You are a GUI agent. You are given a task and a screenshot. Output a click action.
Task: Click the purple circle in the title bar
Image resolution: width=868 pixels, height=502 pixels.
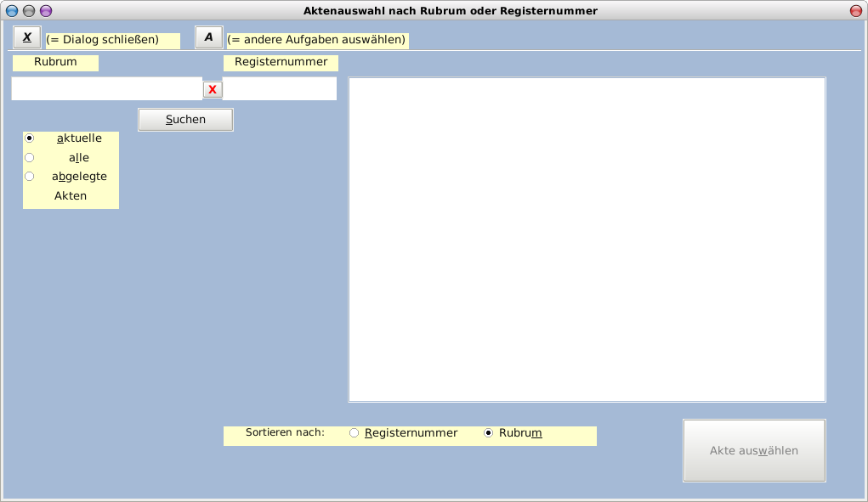coord(46,11)
